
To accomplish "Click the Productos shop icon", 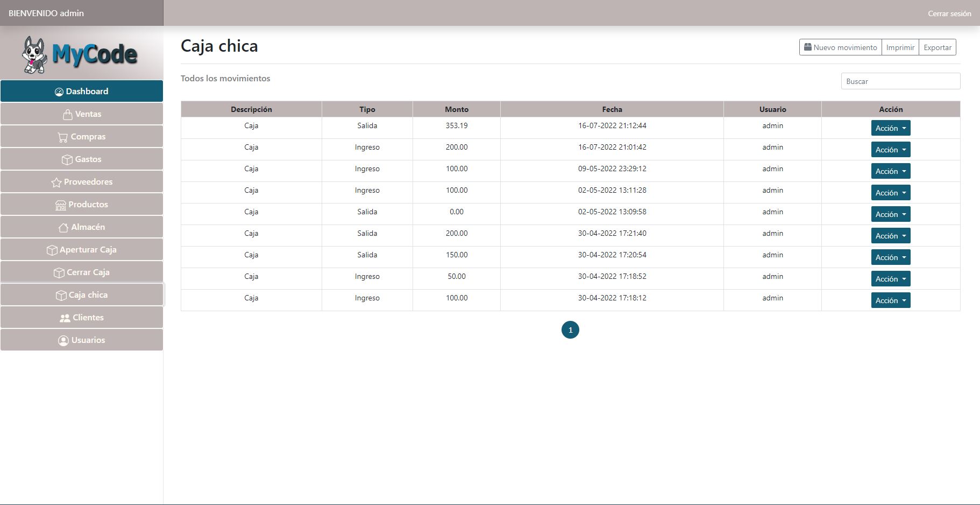I will pyautogui.click(x=60, y=205).
